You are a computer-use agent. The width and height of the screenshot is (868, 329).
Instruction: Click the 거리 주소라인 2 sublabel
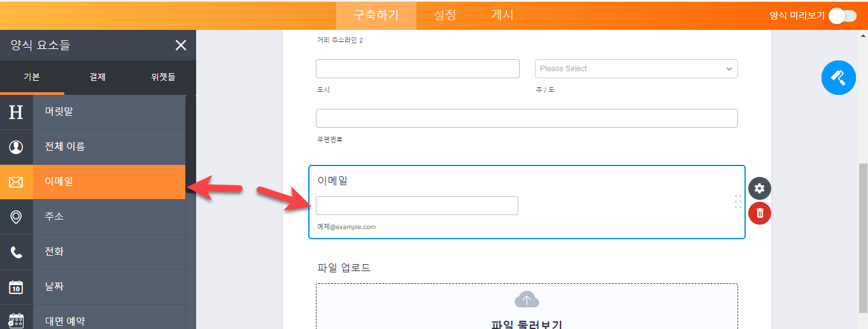[340, 41]
